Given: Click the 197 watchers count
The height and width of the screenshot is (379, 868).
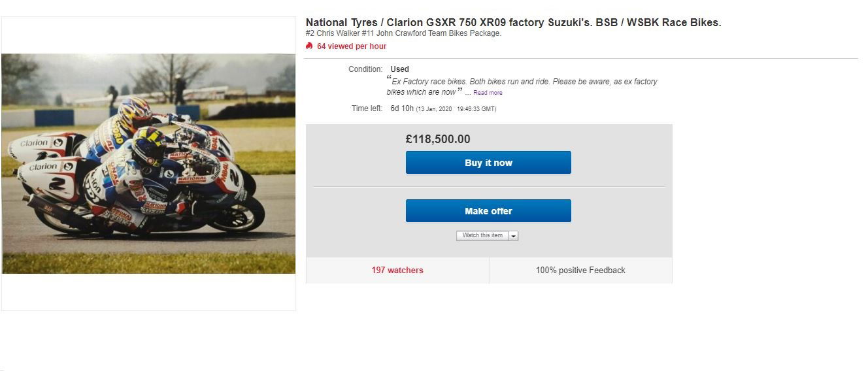Looking at the screenshot, I should click(397, 270).
